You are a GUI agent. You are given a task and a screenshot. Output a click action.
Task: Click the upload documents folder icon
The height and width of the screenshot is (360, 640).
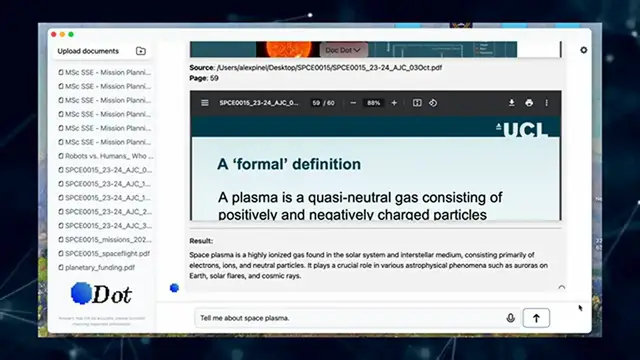(x=141, y=51)
